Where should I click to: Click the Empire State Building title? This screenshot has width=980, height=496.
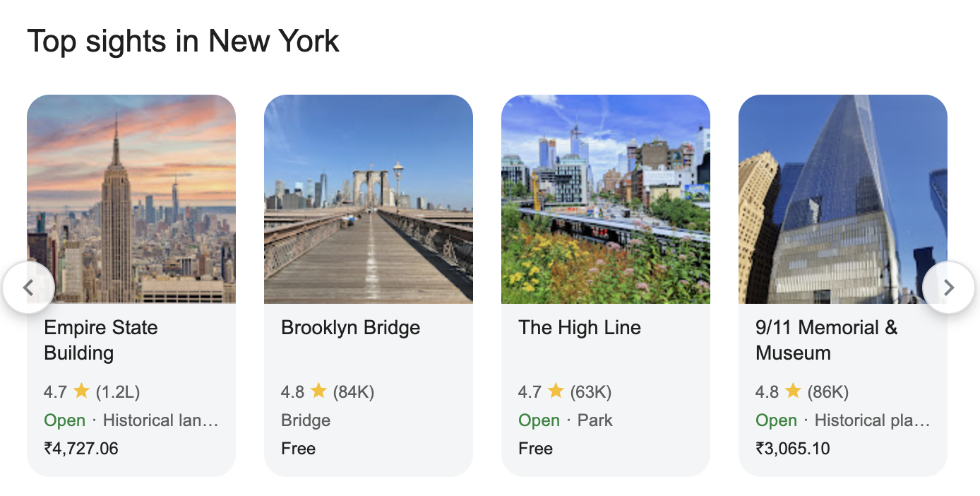pyautogui.click(x=100, y=340)
